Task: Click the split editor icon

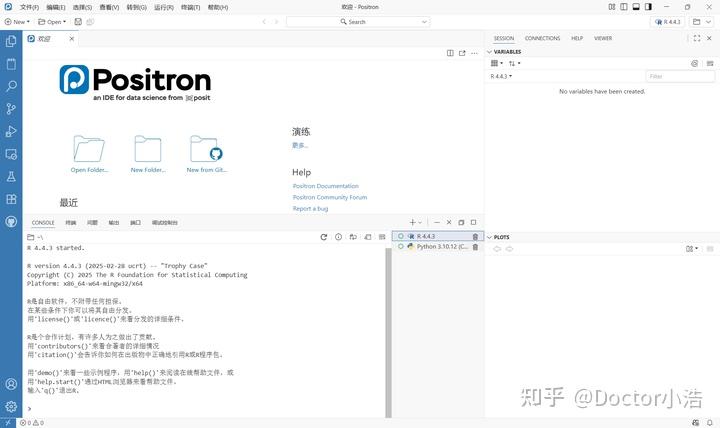Action: tap(450, 53)
